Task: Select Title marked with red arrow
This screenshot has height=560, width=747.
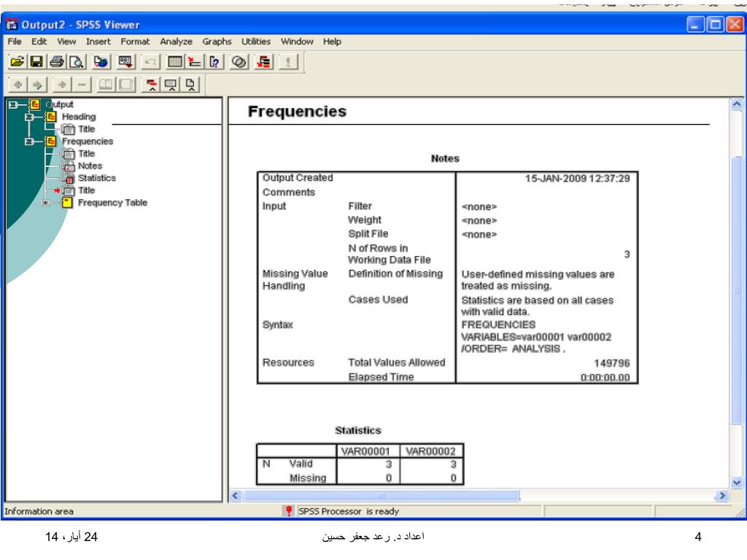Action: [x=86, y=190]
